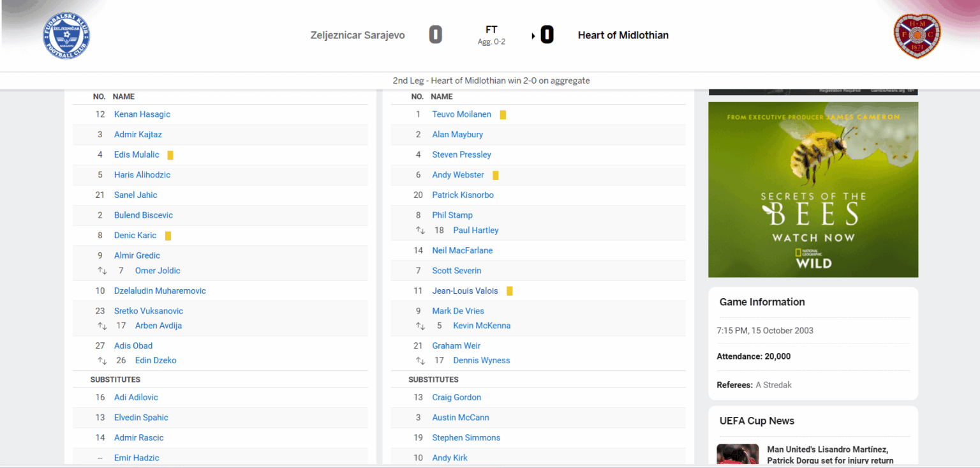
Task: Click yellow card icon beside Edis Mulalic
Action: [170, 155]
